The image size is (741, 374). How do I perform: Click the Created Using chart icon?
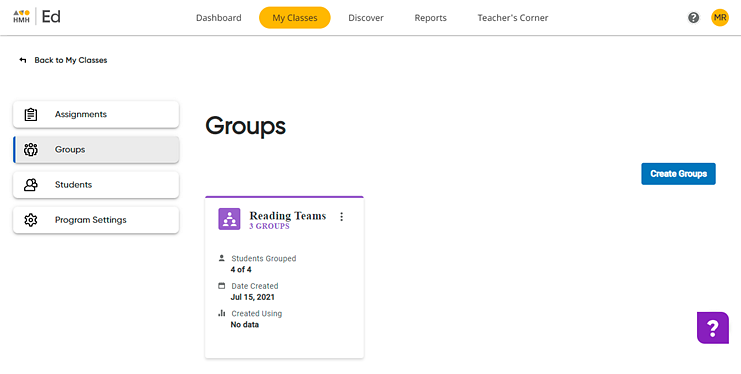221,313
